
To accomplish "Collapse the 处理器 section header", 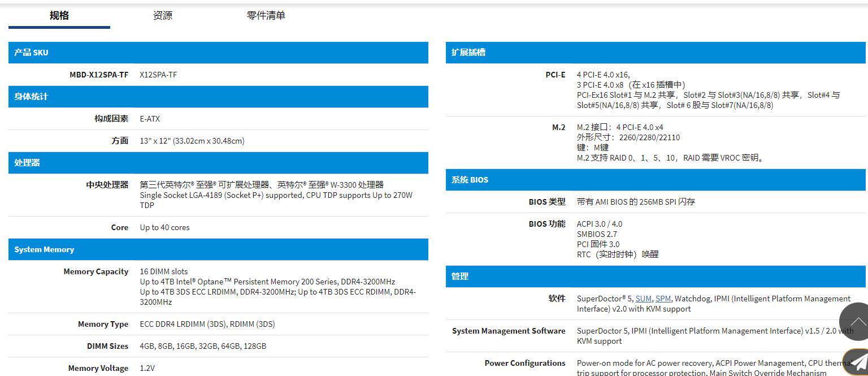I will [218, 163].
